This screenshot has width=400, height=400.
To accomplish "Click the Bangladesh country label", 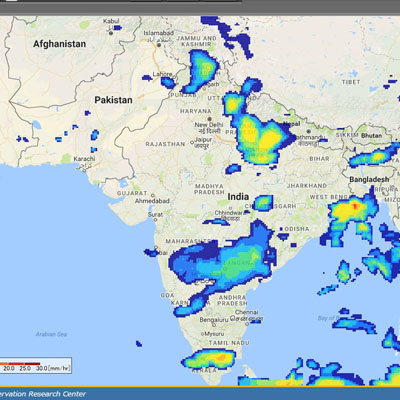I will click(x=369, y=179).
